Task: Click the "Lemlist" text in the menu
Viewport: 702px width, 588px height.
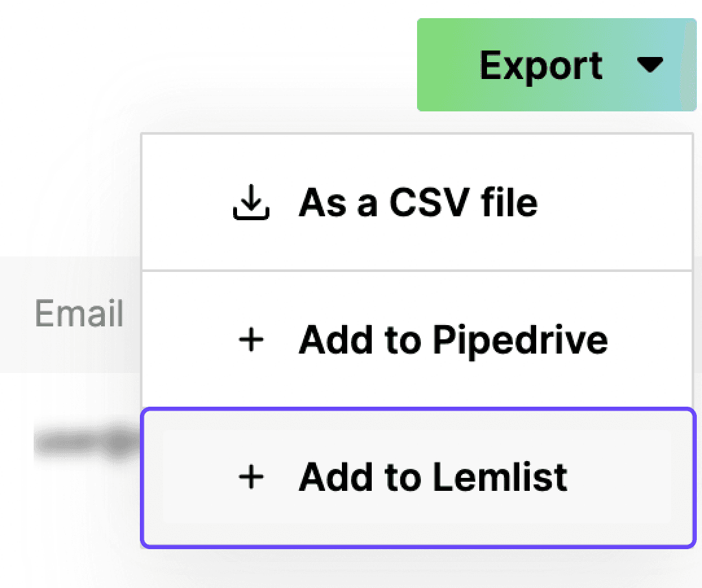Action: tap(499, 477)
